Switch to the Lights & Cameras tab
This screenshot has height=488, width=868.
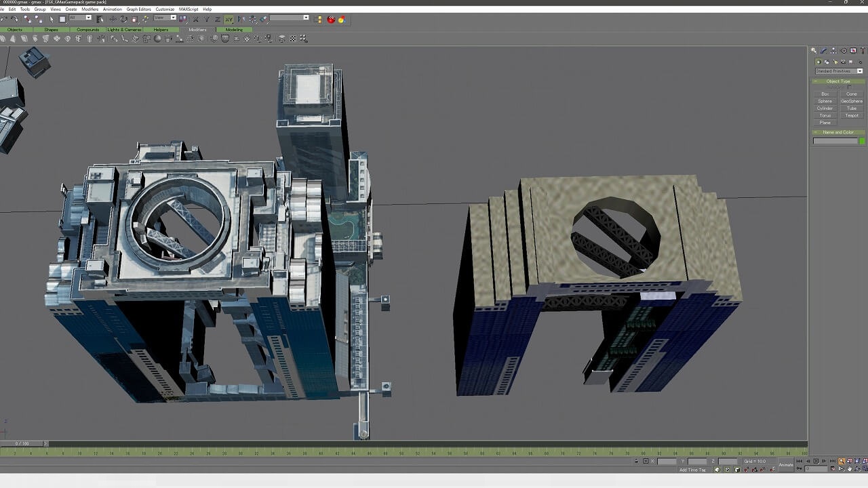(123, 30)
